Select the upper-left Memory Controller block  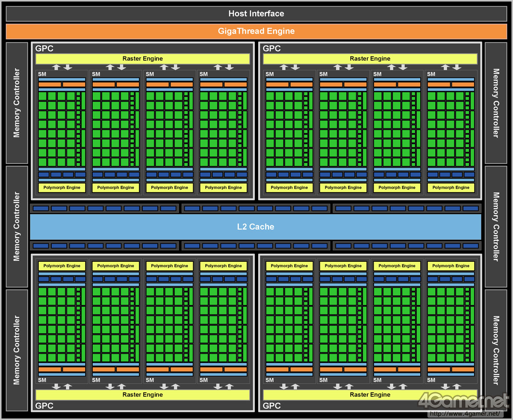[x=17, y=103]
